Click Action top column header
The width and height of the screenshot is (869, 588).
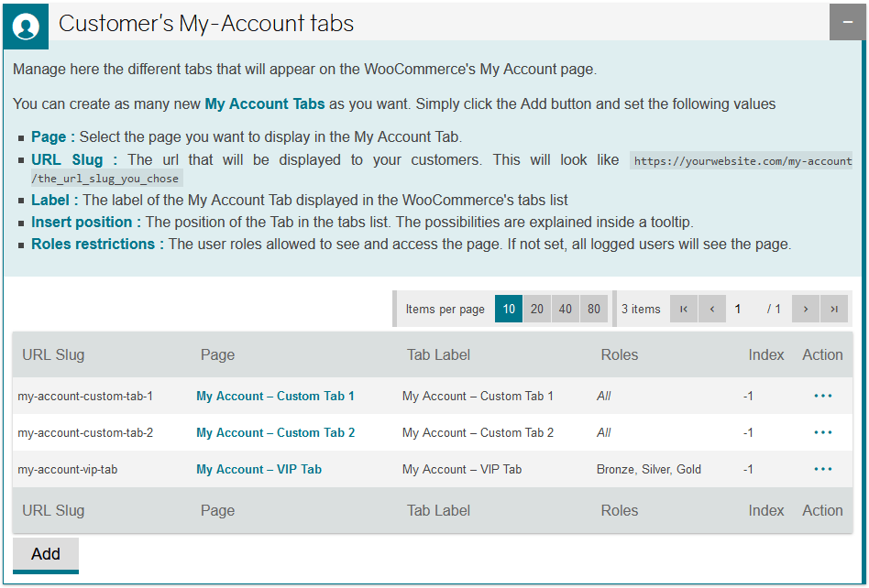point(822,354)
